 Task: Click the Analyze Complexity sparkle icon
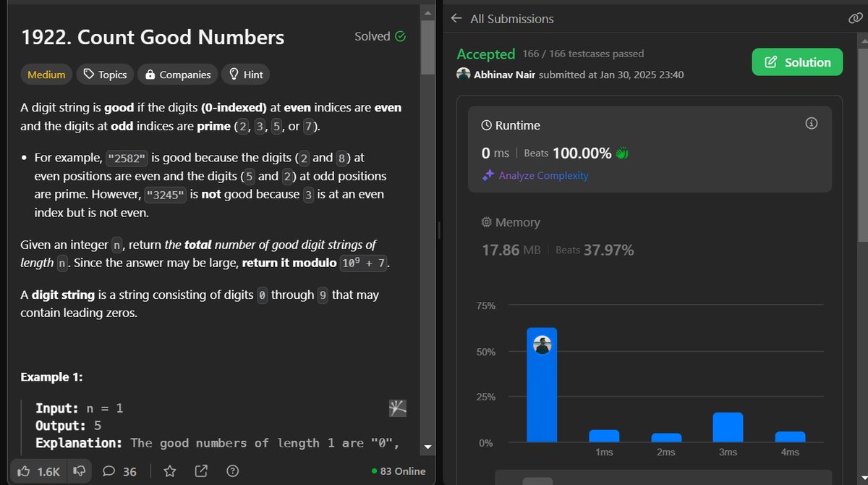pyautogui.click(x=490, y=175)
